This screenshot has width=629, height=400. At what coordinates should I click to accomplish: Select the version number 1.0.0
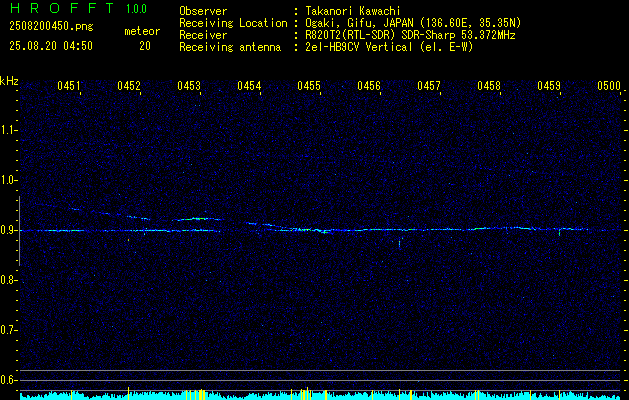136,9
